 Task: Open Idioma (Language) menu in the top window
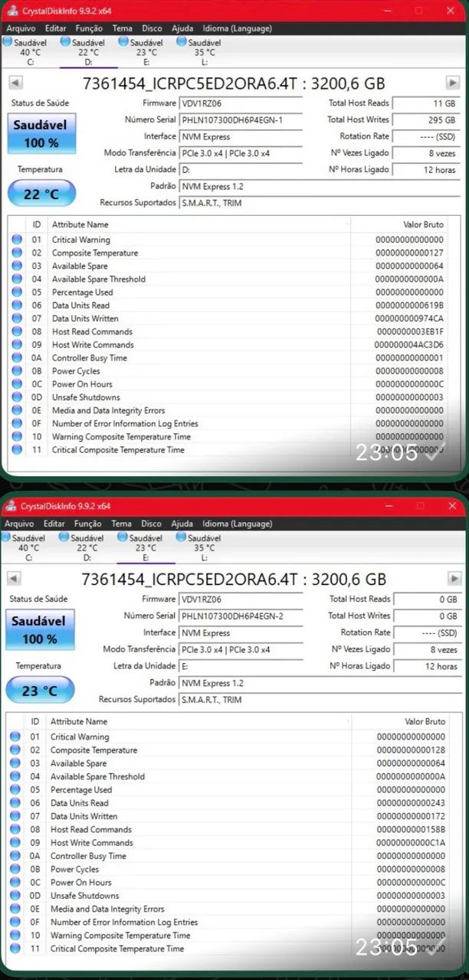tap(237, 28)
